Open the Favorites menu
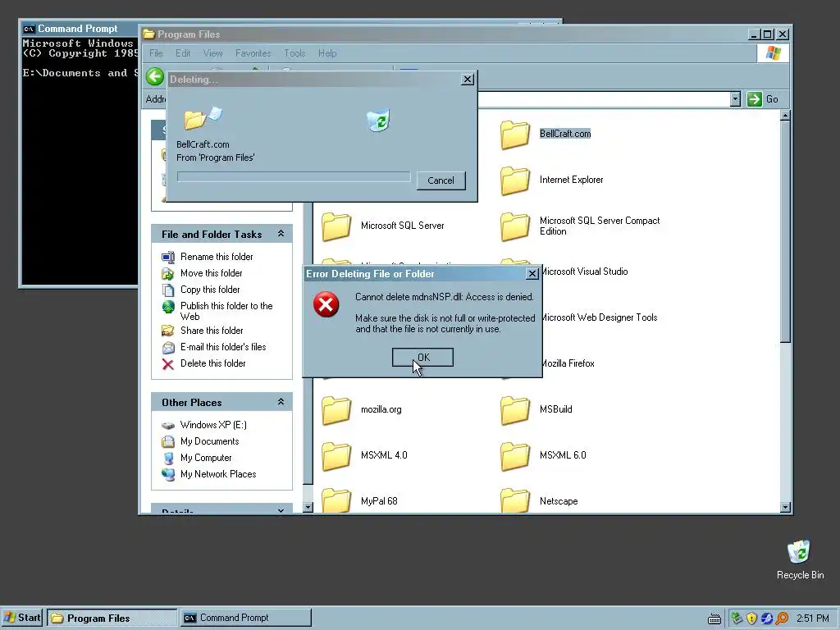The width and height of the screenshot is (840, 630). [253, 53]
